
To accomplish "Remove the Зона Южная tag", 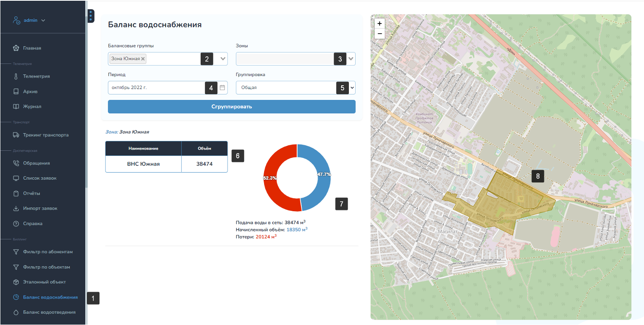I will [143, 59].
